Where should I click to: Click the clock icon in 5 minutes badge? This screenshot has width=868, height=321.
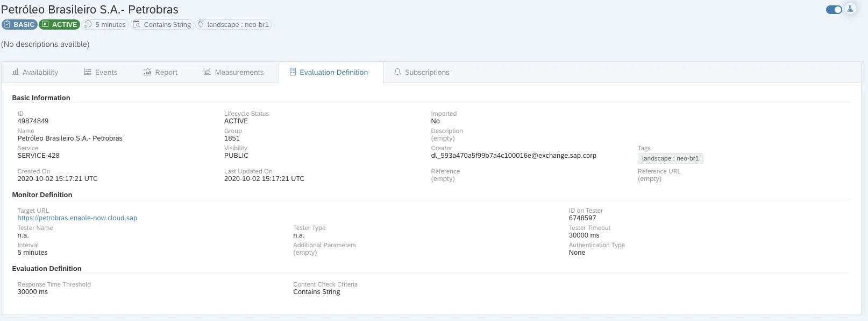tap(88, 24)
